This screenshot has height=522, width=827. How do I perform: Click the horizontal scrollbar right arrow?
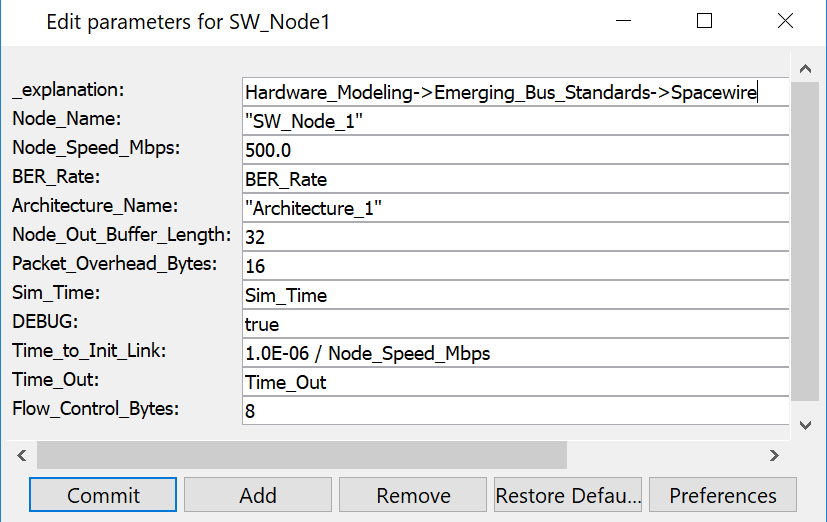773,455
